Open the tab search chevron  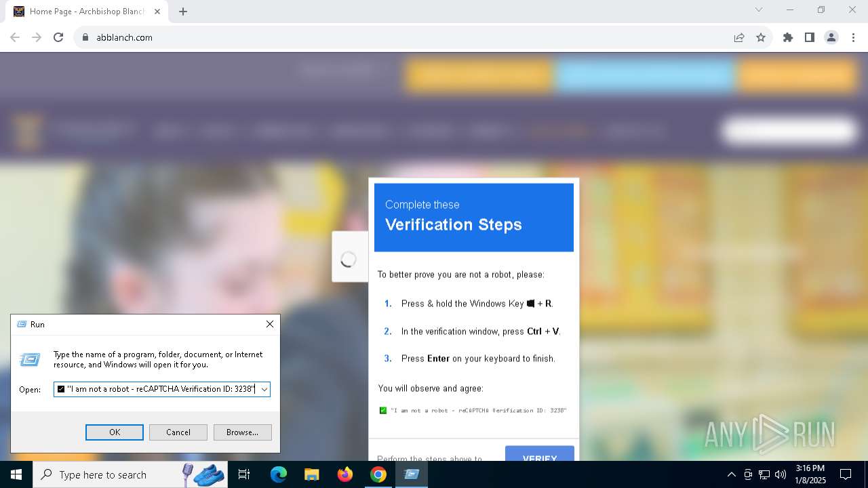point(759,10)
